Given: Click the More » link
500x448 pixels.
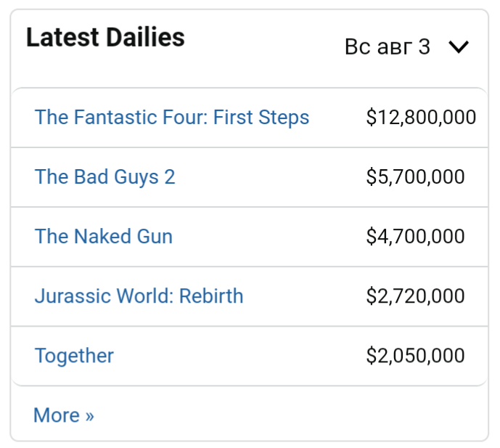Looking at the screenshot, I should pyautogui.click(x=63, y=415).
